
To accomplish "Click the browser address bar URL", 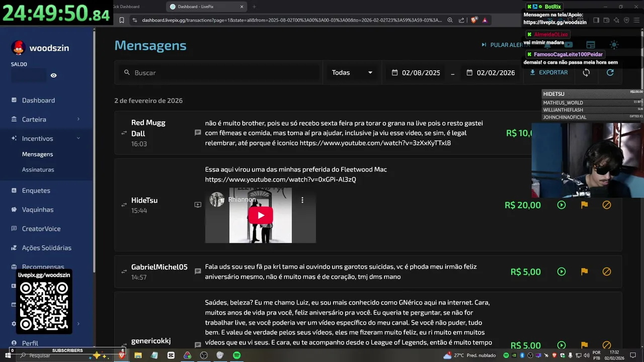I will [291, 20].
